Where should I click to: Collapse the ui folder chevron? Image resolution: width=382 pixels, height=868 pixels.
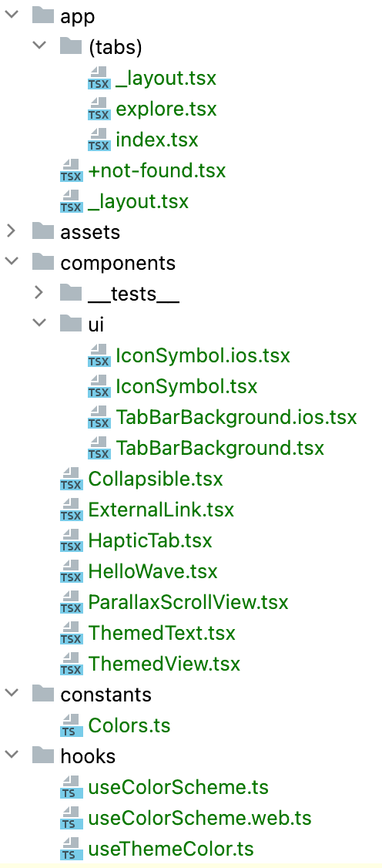39,324
